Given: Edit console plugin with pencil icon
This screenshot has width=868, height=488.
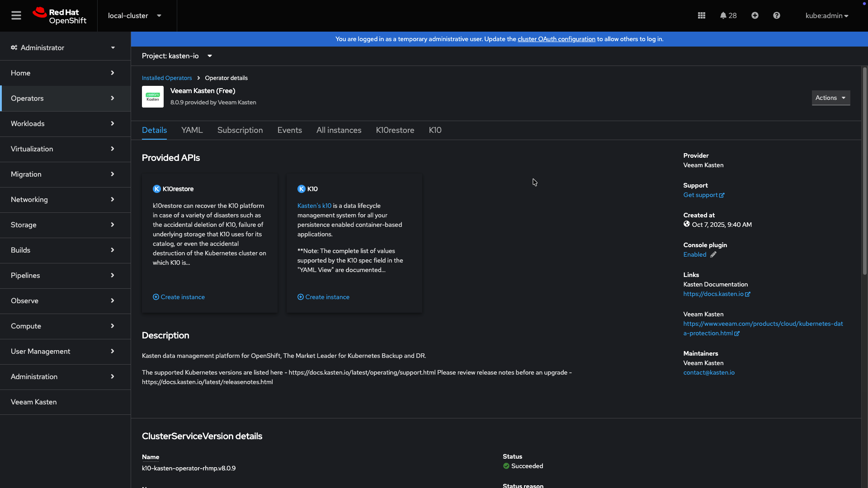Looking at the screenshot, I should (x=713, y=255).
